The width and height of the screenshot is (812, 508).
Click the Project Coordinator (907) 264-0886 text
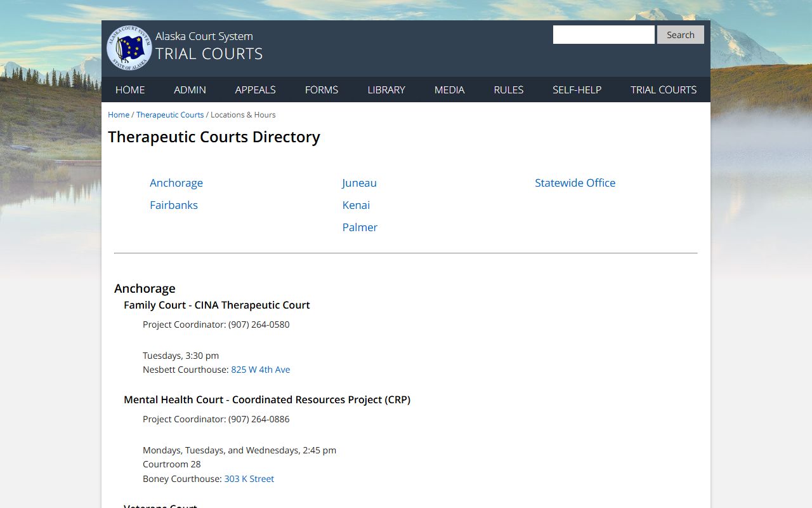coord(216,419)
